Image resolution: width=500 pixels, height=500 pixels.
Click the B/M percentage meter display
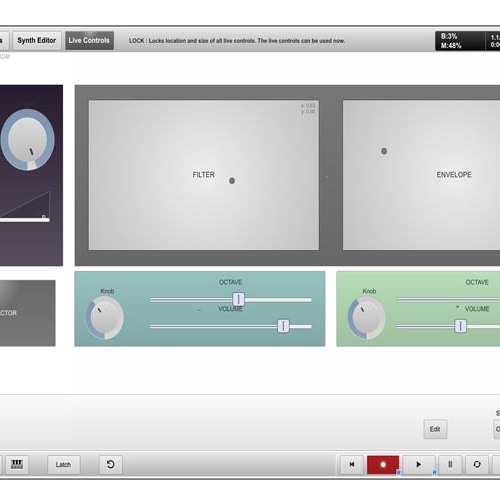pyautogui.click(x=460, y=41)
